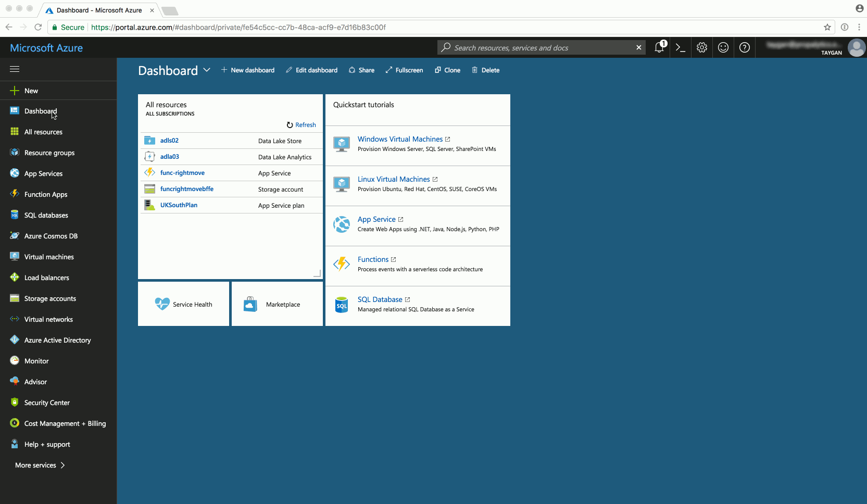867x504 pixels.
Task: Open Security Center in the sidebar
Action: (58, 402)
